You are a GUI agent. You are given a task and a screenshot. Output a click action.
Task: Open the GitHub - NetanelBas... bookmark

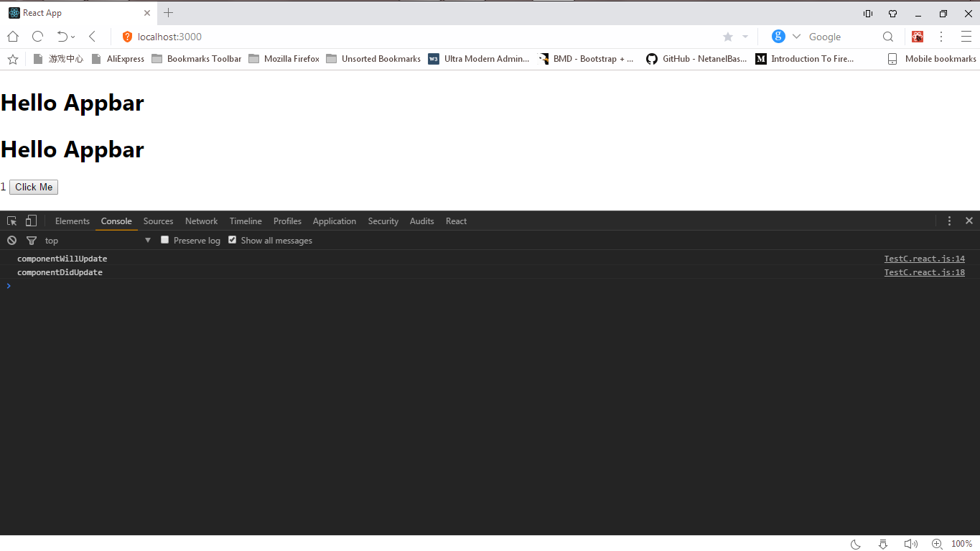coord(696,59)
